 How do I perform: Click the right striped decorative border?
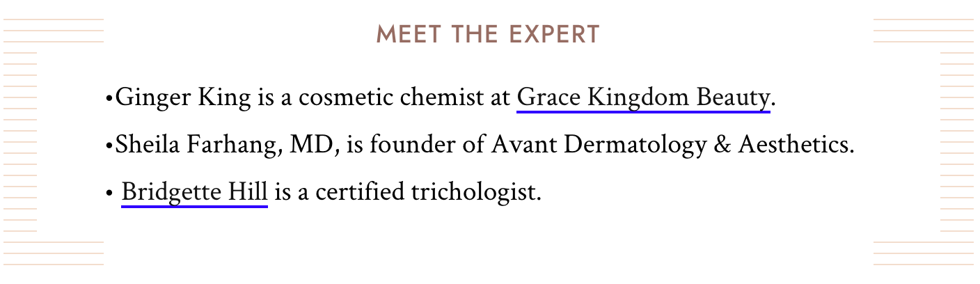(x=924, y=142)
